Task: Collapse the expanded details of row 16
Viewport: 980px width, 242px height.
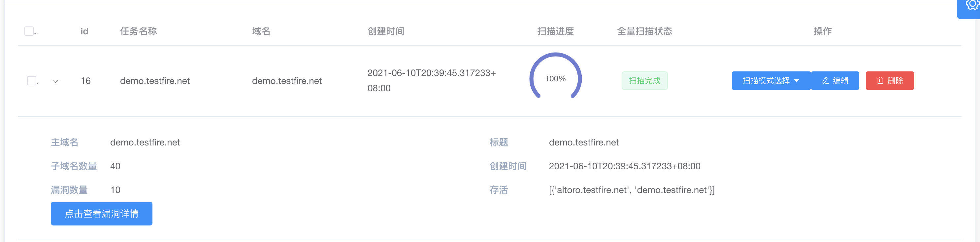Action: tap(55, 81)
